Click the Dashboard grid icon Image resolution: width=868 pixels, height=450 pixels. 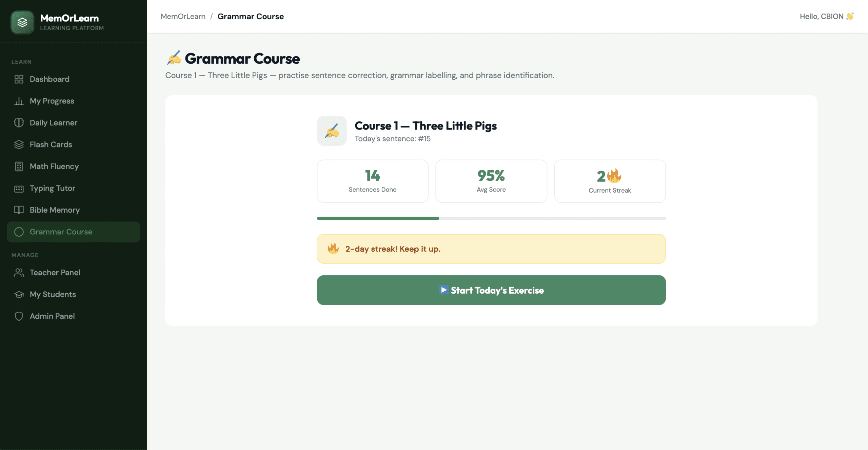click(19, 79)
